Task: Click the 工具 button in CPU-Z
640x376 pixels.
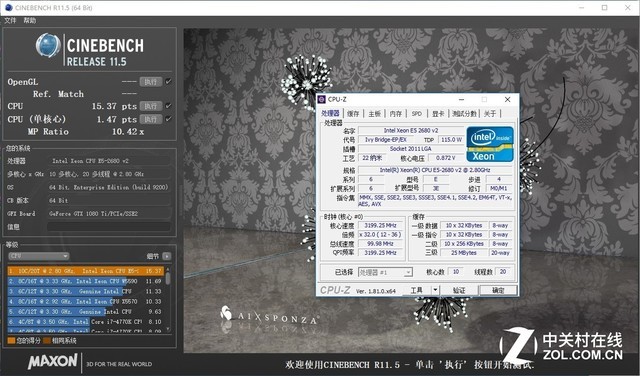Action: pos(417,290)
